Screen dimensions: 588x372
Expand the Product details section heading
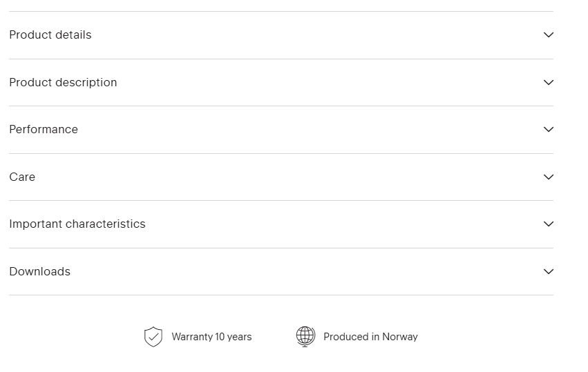tap(50, 35)
